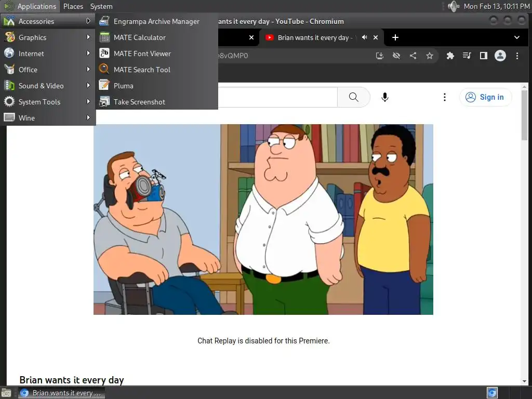
Task: Open the Sound & Video category
Action: tap(48, 86)
